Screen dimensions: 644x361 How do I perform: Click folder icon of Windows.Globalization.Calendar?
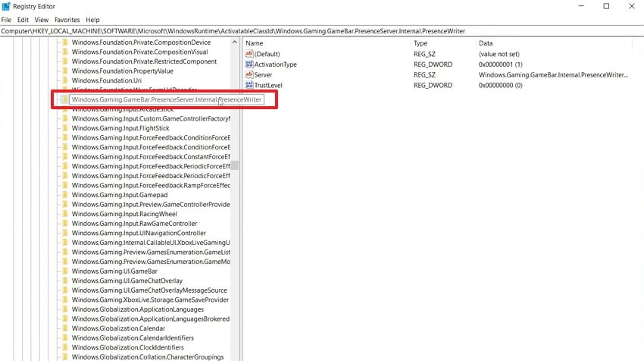click(x=65, y=328)
